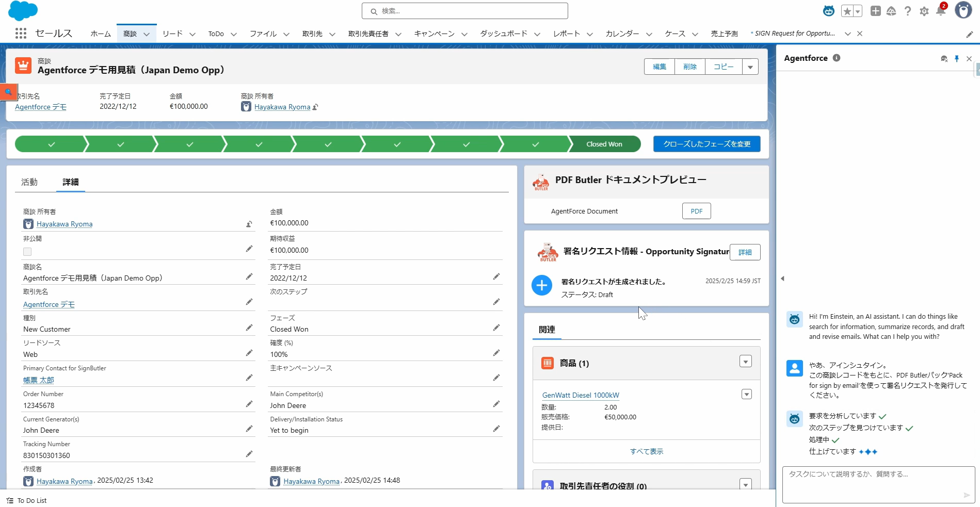Open more record actions dropdown
The width and height of the screenshot is (980, 507).
[750, 67]
